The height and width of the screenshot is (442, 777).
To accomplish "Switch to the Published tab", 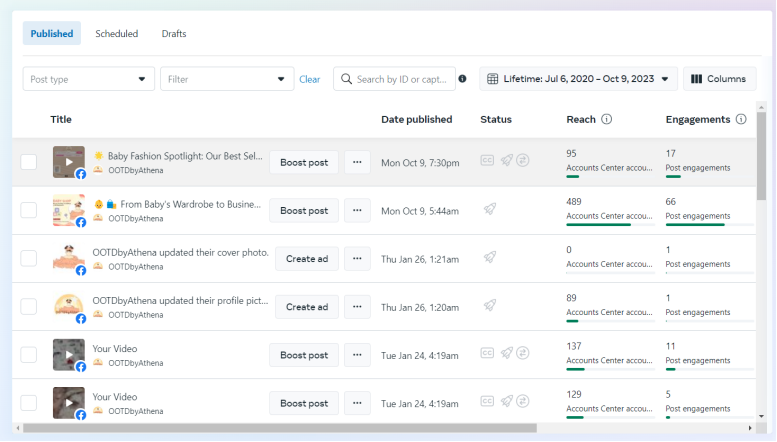I will [x=52, y=33].
